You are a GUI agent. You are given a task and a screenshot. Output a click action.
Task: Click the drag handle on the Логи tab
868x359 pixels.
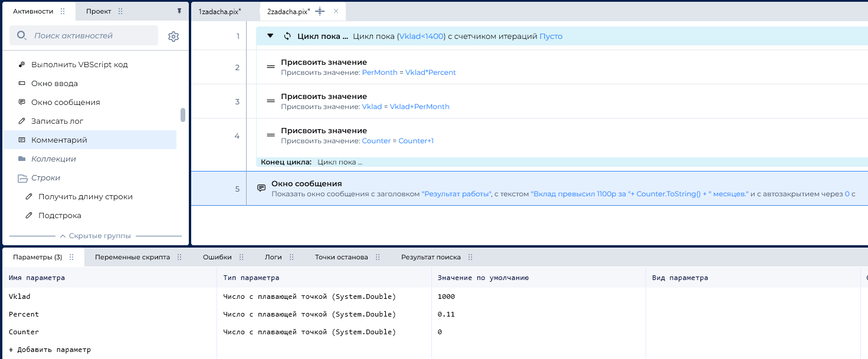point(291,257)
